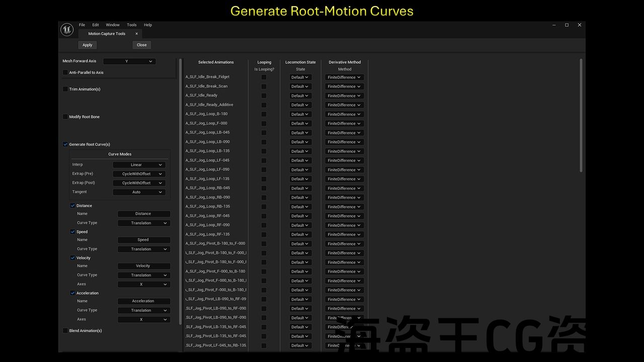Click the animation list vertical scrollbar
The image size is (644, 362).
pos(581,116)
